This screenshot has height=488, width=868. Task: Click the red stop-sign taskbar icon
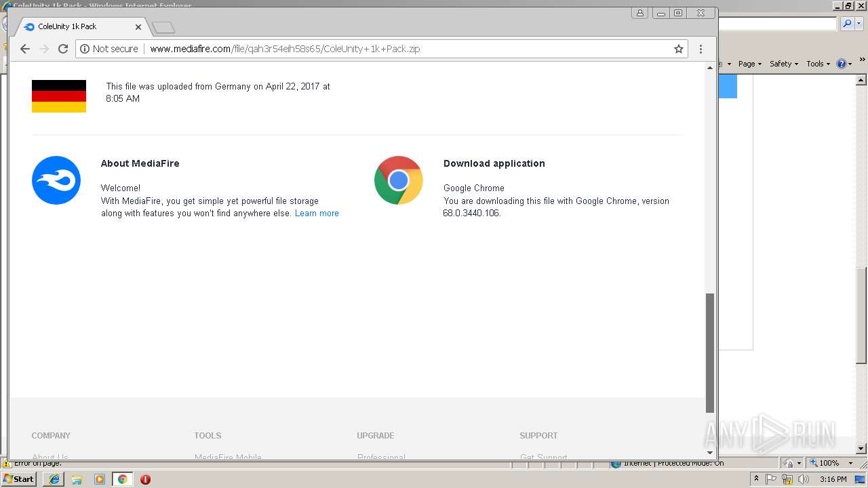point(145,479)
